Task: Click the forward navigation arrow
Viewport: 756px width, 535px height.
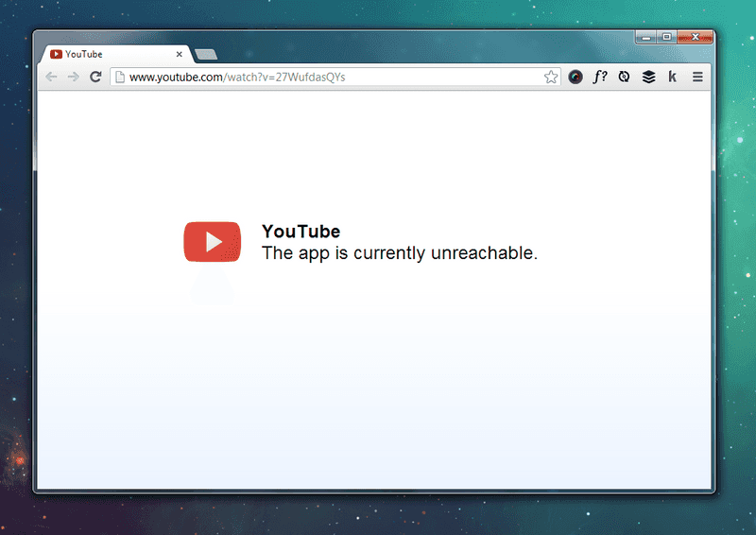Action: [x=74, y=77]
